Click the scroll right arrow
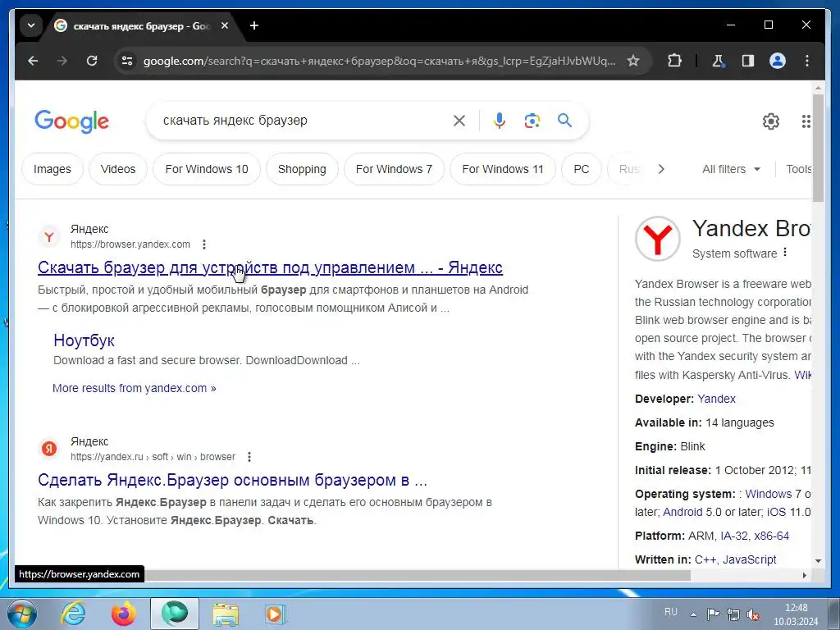The width and height of the screenshot is (840, 630). click(804, 575)
